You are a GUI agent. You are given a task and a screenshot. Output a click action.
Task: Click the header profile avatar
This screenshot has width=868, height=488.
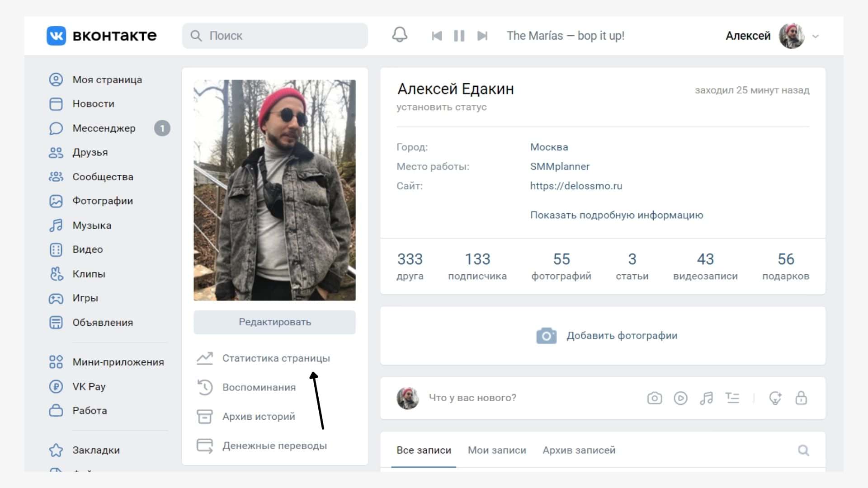(792, 36)
